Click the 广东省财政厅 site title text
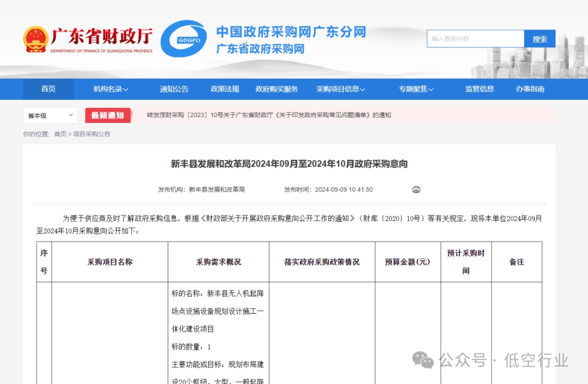588x384 pixels. [102, 36]
